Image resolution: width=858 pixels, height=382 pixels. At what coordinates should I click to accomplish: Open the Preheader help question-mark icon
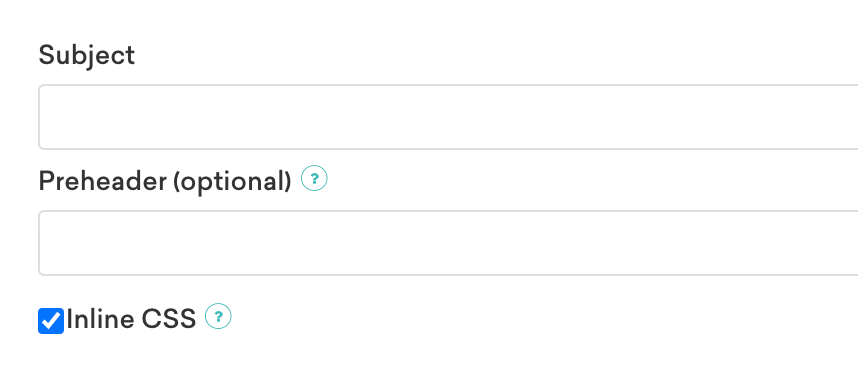pos(314,178)
